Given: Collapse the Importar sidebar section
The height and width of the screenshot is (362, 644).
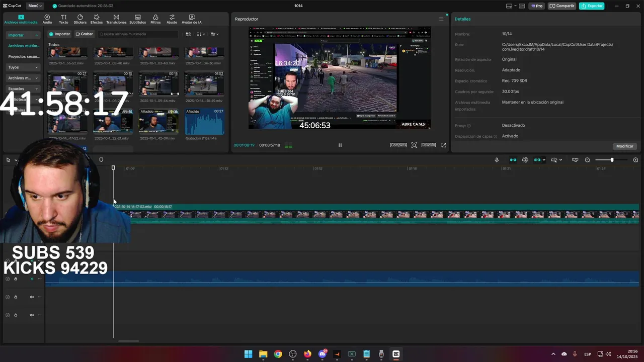Looking at the screenshot, I should [23, 35].
